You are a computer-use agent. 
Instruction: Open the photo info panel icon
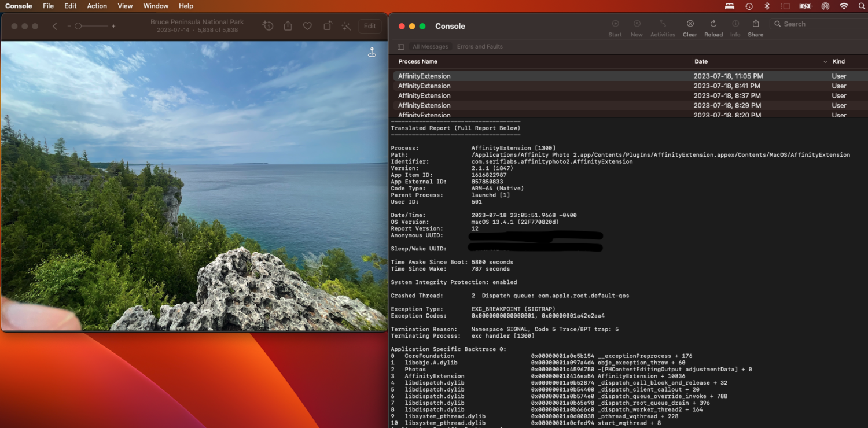(x=267, y=26)
